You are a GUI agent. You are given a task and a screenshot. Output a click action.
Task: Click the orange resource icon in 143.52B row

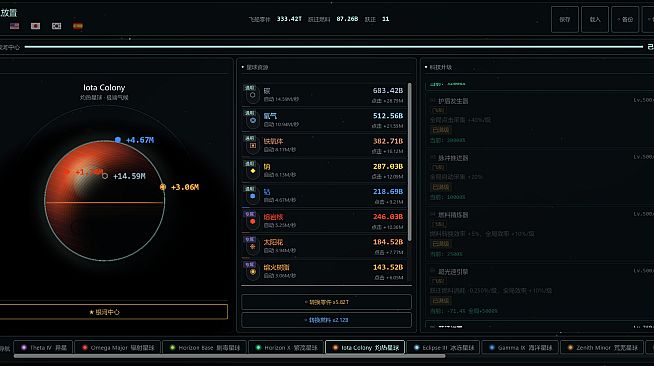252,272
